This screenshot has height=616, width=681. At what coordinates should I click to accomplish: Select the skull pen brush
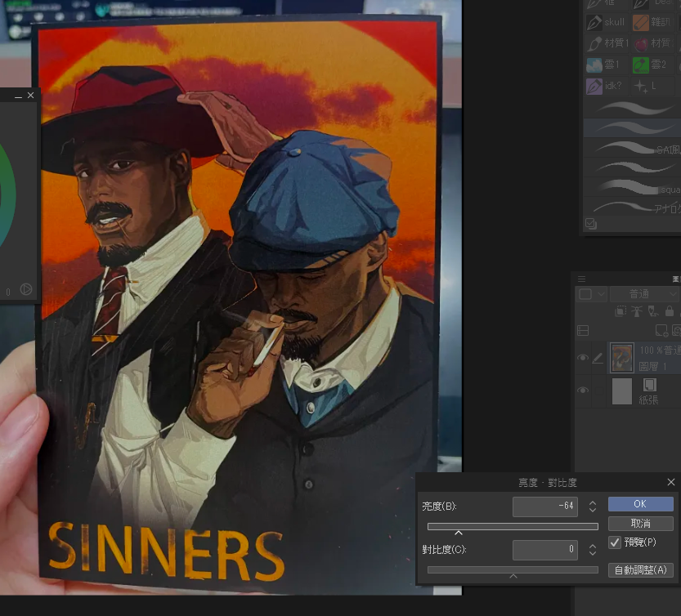606,22
